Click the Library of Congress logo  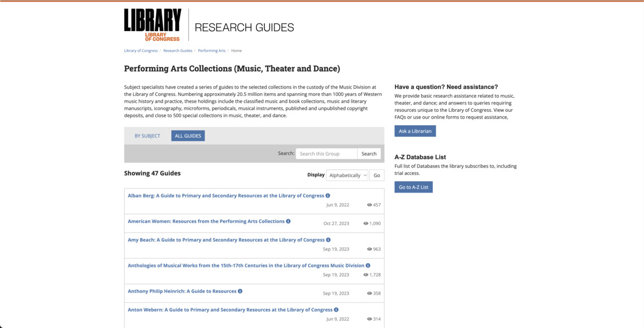tap(153, 25)
